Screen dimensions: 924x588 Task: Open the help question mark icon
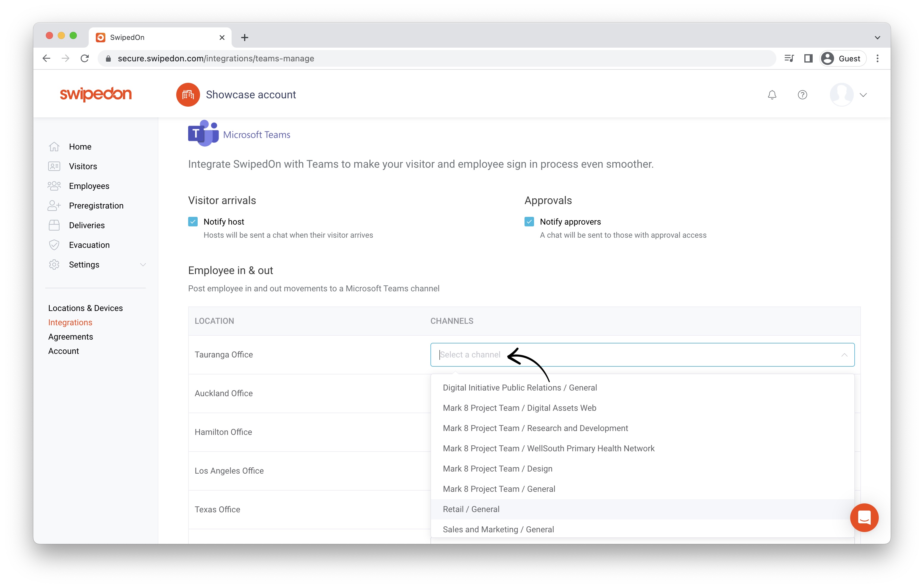click(x=802, y=94)
